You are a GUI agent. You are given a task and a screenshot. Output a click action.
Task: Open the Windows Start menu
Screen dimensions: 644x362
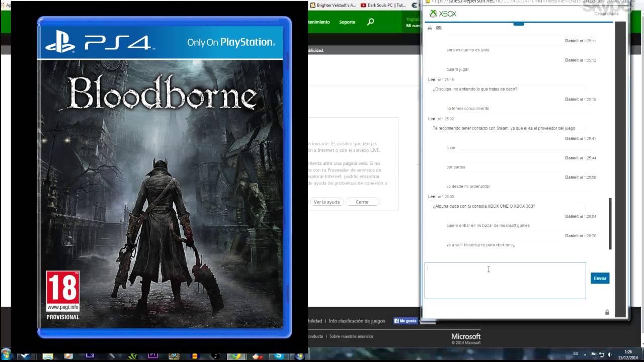[6, 355]
